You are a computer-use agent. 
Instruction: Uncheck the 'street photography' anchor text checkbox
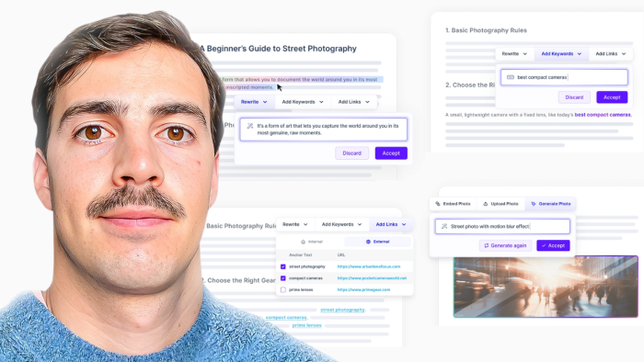(x=283, y=266)
